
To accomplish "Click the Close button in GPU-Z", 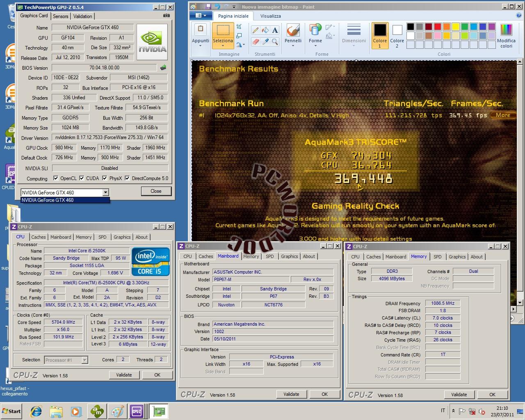I will [x=156, y=191].
